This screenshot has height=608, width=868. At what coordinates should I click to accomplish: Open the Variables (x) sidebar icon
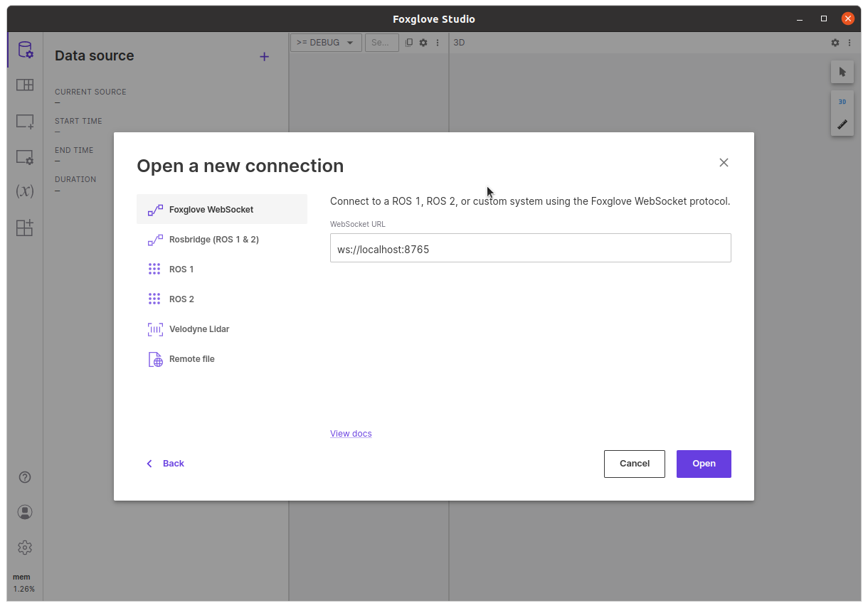click(x=25, y=191)
